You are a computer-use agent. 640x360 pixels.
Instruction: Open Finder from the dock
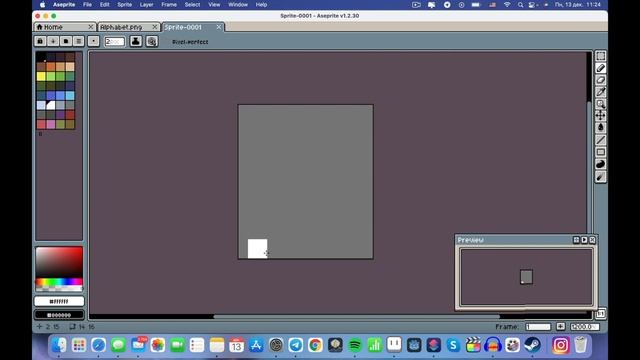tap(59, 345)
